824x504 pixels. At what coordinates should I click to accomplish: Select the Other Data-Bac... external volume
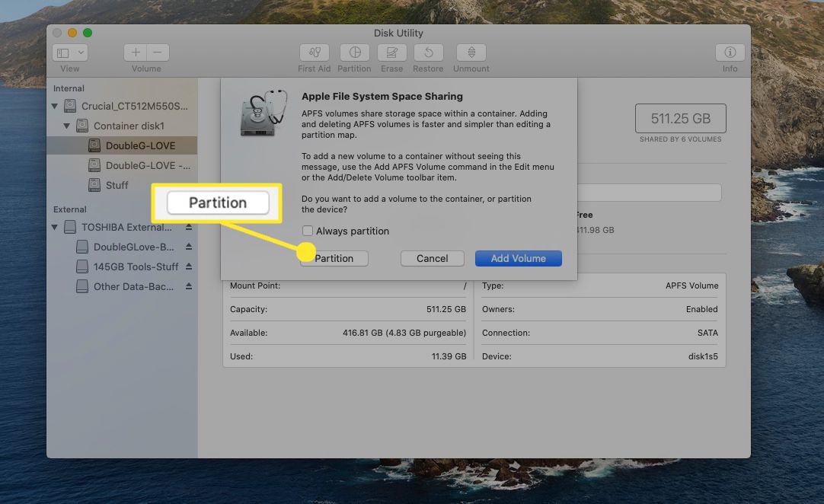tap(133, 287)
